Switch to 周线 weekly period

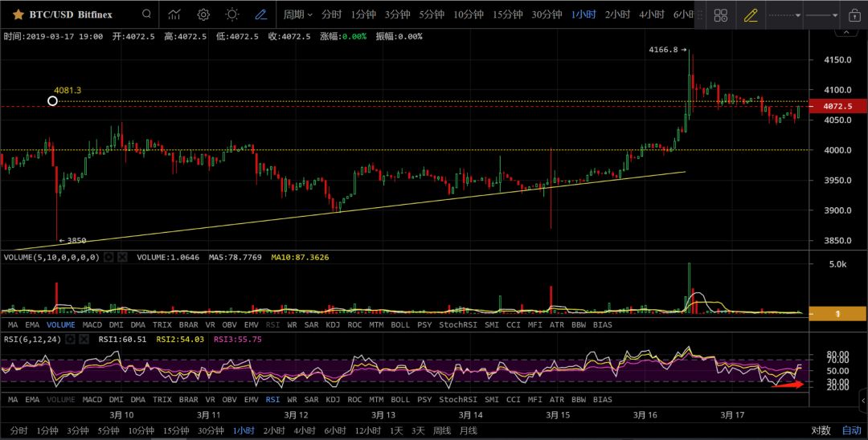point(442,430)
